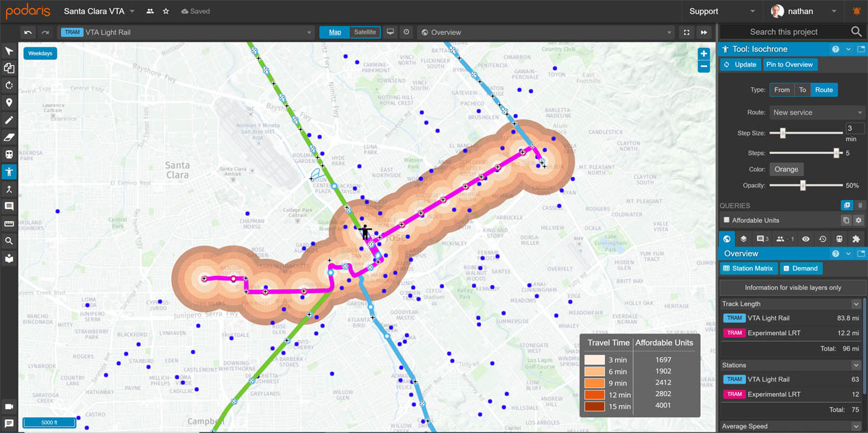This screenshot has width=868, height=433.
Task: Open project sharing people icon
Action: click(x=150, y=12)
